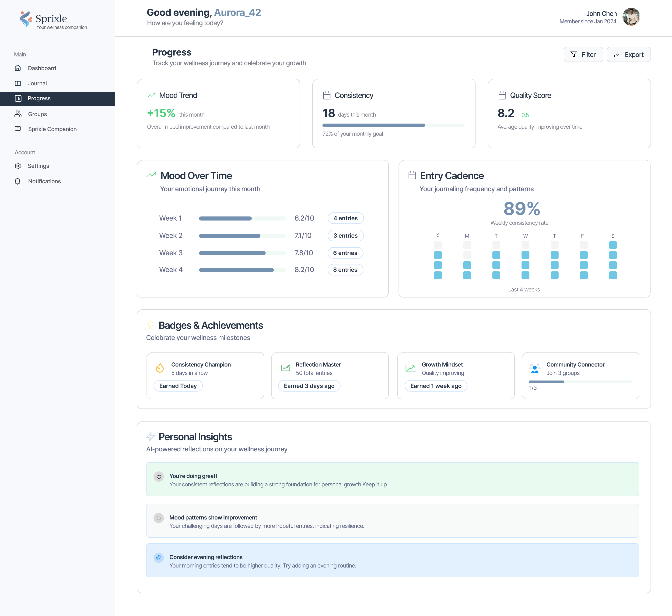Viewport: 672px width, 616px height.
Task: Select the Earned Today badge label
Action: (x=178, y=386)
